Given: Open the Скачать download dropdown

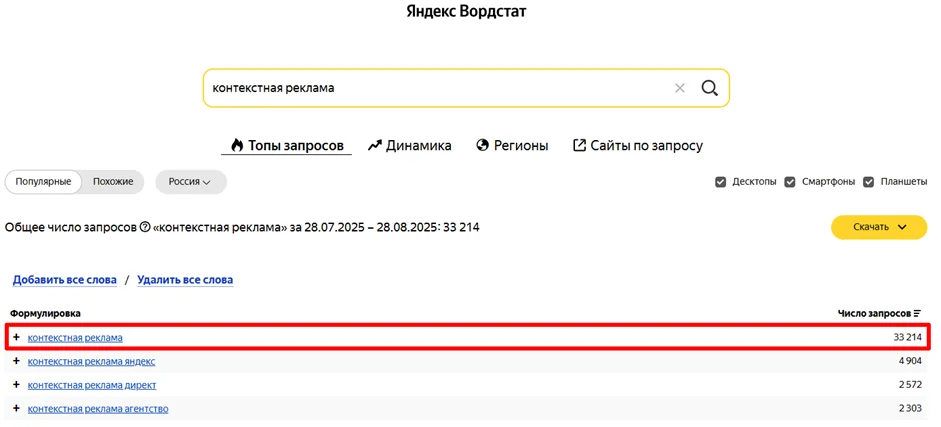Looking at the screenshot, I should click(x=879, y=227).
